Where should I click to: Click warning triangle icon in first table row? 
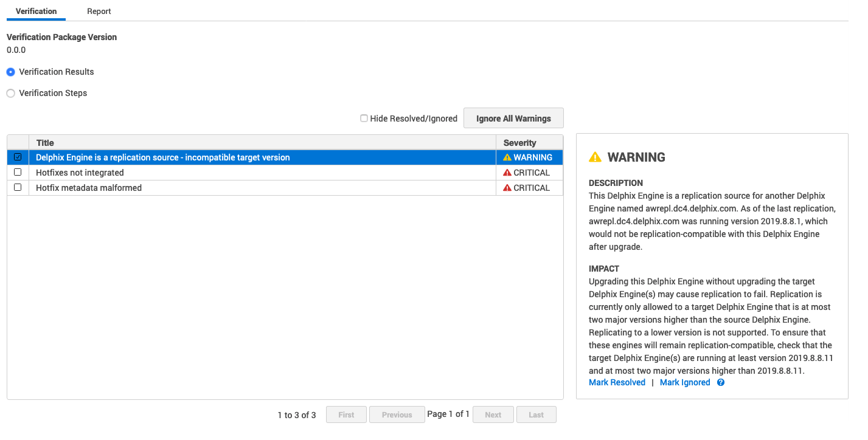(x=507, y=157)
